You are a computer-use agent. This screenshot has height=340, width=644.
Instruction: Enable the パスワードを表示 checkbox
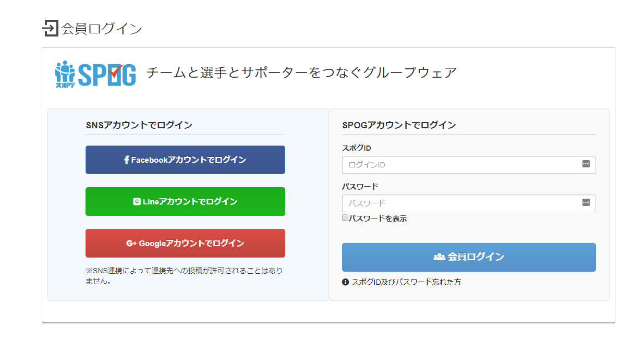345,218
